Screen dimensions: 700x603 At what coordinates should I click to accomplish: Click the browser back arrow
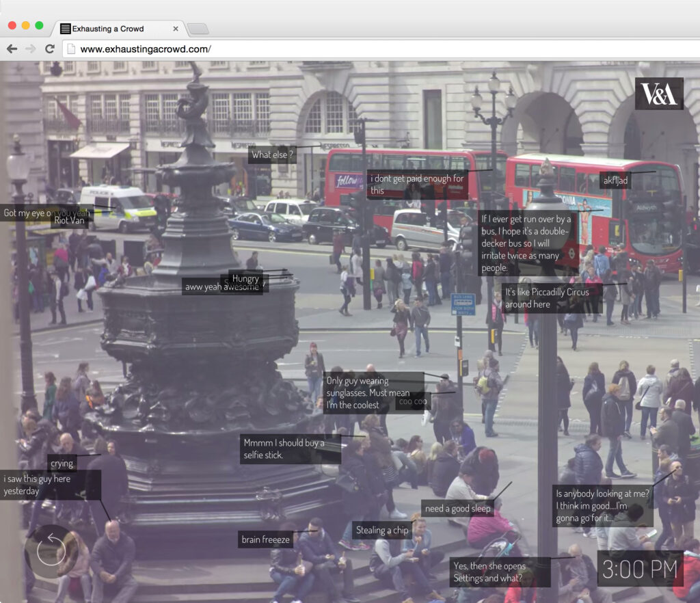click(x=12, y=49)
